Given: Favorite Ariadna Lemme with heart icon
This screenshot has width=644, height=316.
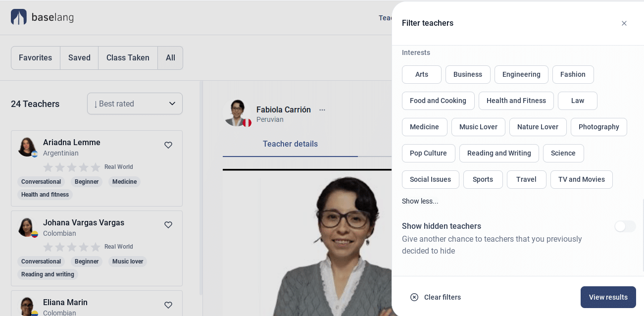Looking at the screenshot, I should click(168, 145).
